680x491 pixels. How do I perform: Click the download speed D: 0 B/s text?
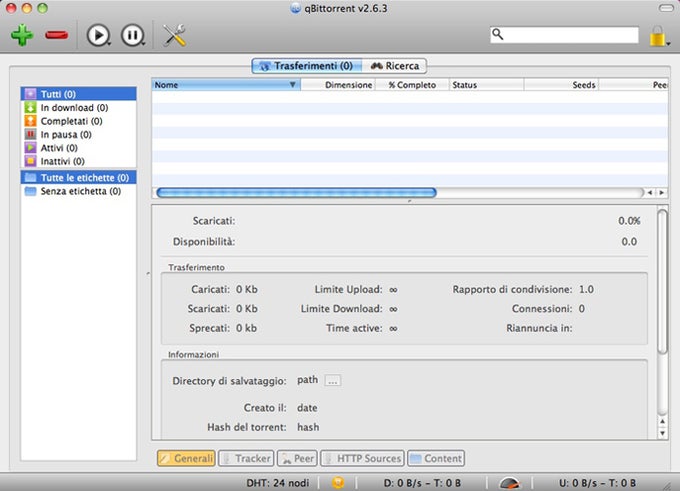[x=422, y=483]
